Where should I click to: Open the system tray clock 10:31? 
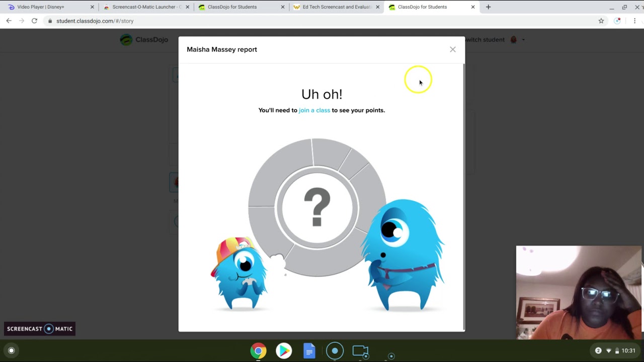[628, 350]
